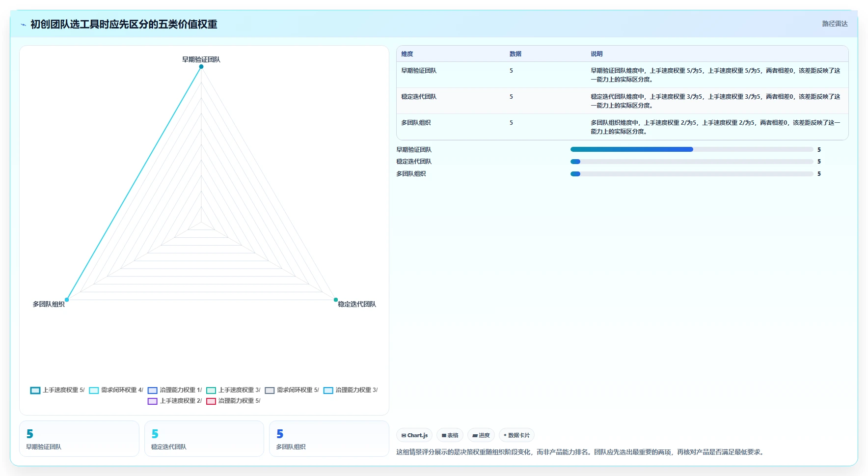Click the 表格 tag chip
This screenshot has height=476, width=868.
pyautogui.click(x=450, y=435)
